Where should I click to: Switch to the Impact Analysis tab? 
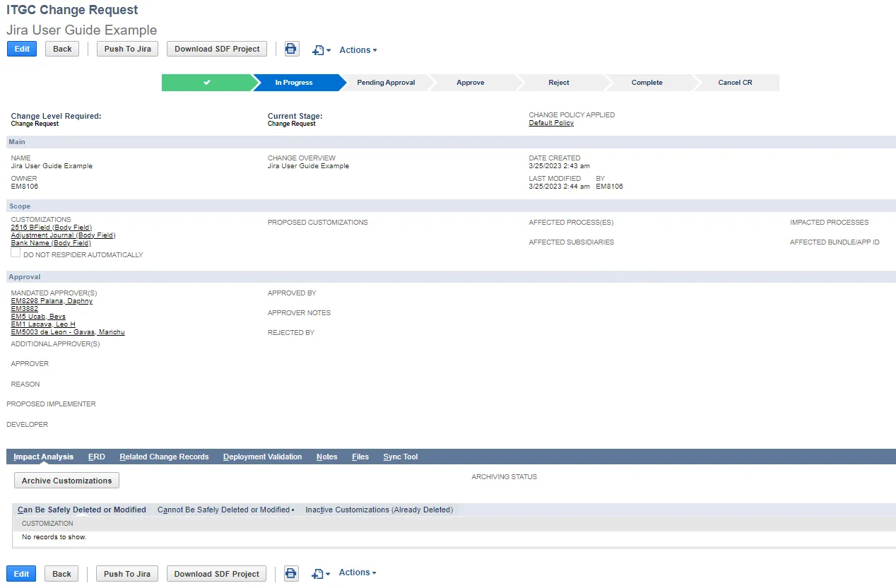[x=44, y=457]
